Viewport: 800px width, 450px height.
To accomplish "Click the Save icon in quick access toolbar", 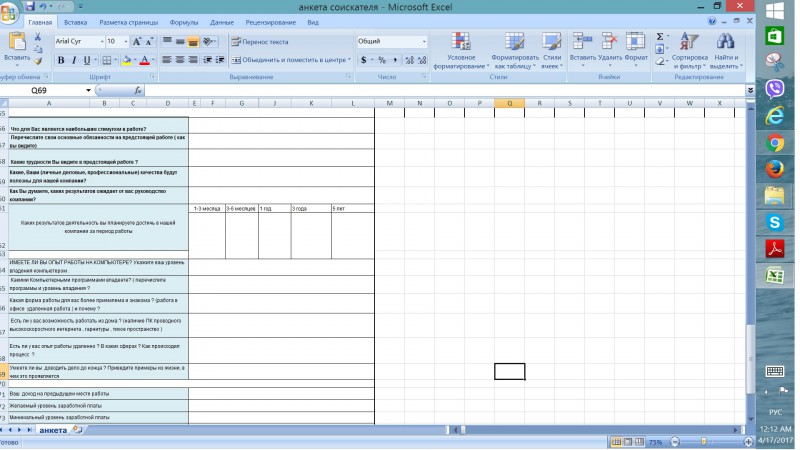I will 30,6.
